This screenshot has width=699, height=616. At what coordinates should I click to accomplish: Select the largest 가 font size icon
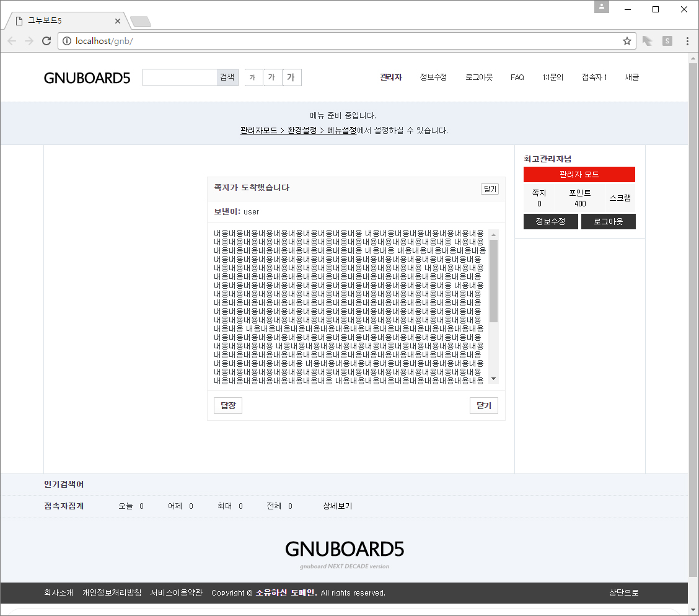(x=291, y=77)
